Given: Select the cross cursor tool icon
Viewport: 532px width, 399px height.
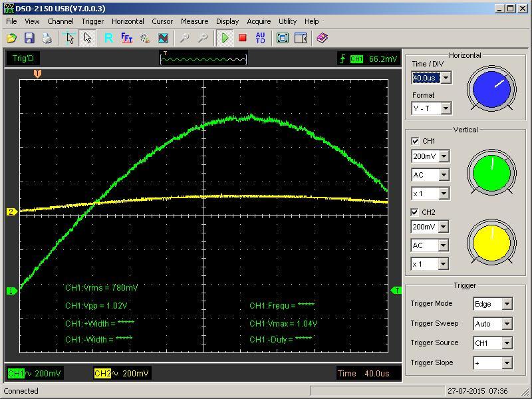Looking at the screenshot, I should pos(70,38).
